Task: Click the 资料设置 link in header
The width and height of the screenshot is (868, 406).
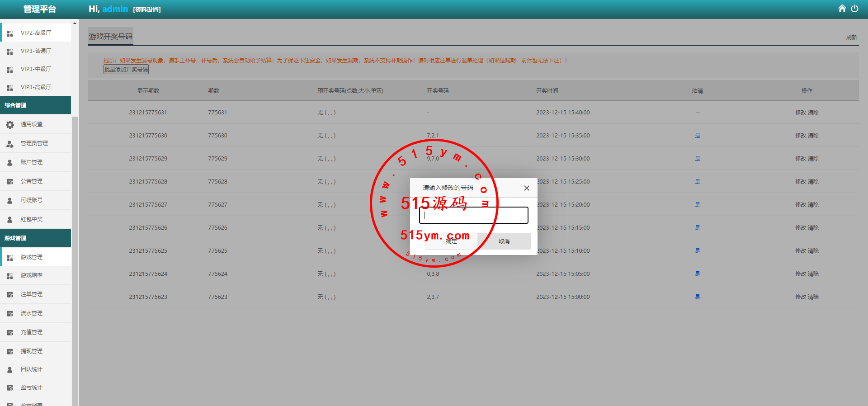Action: point(147,9)
